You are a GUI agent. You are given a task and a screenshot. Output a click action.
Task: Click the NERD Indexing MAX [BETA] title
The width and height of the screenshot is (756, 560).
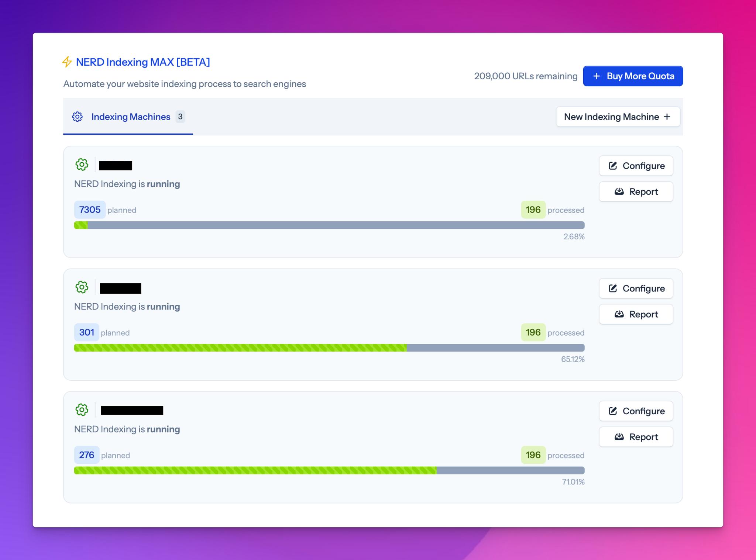click(143, 62)
